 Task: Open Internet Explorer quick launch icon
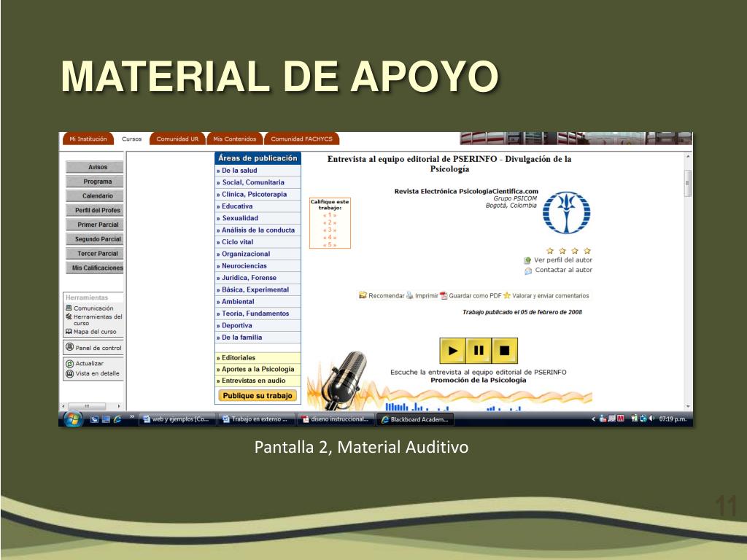pyautogui.click(x=117, y=419)
